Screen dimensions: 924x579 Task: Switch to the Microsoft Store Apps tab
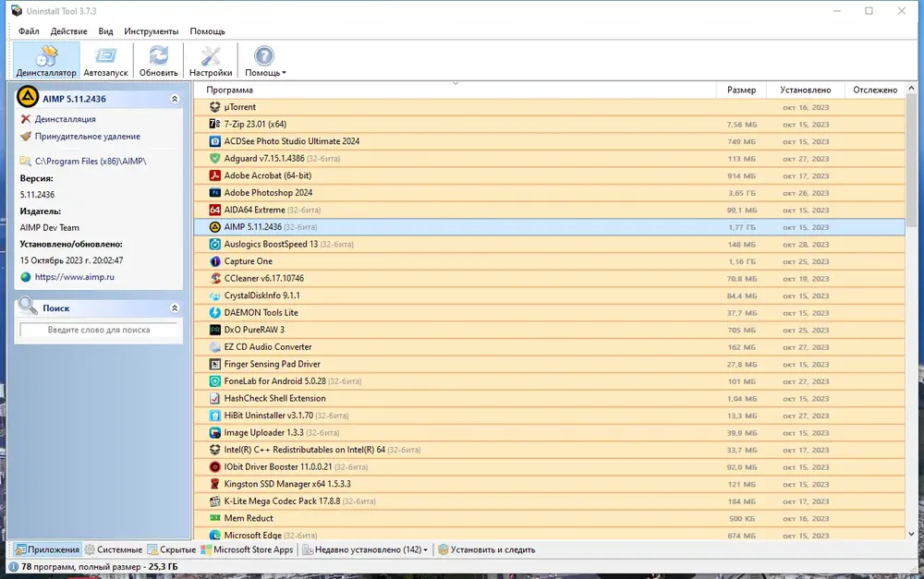click(247, 549)
